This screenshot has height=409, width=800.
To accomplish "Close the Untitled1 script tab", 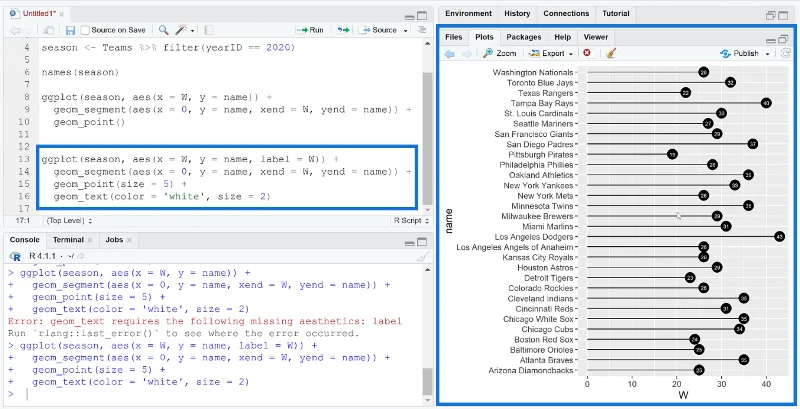I will [x=61, y=14].
